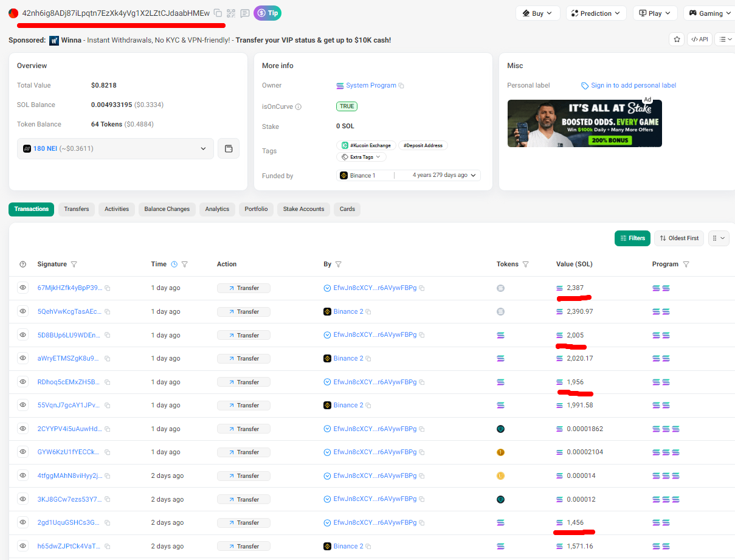Viewport: 735px width, 560px height.
Task: Click the #Kucoin Exchange tag
Action: tap(367, 145)
